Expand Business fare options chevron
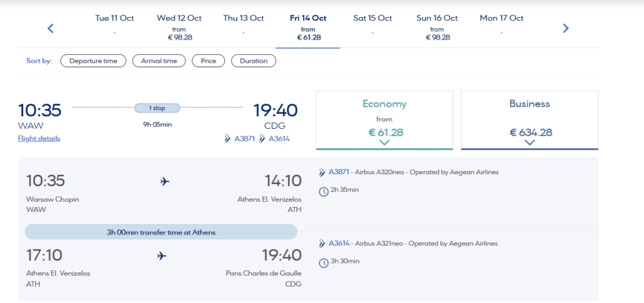 530,143
